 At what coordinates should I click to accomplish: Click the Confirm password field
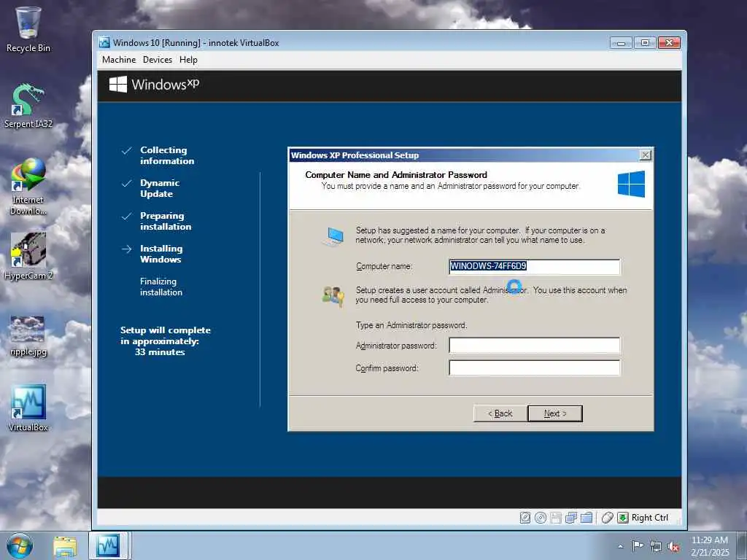[535, 367]
